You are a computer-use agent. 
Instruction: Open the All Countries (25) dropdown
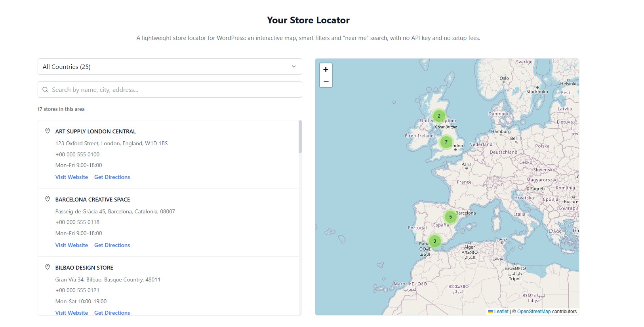coord(170,67)
